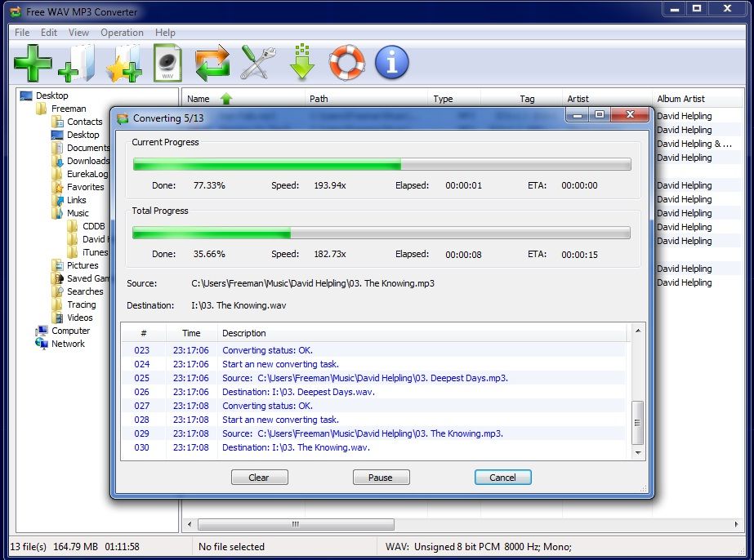Click the WAV format status bar text
The image size is (754, 560).
(479, 547)
